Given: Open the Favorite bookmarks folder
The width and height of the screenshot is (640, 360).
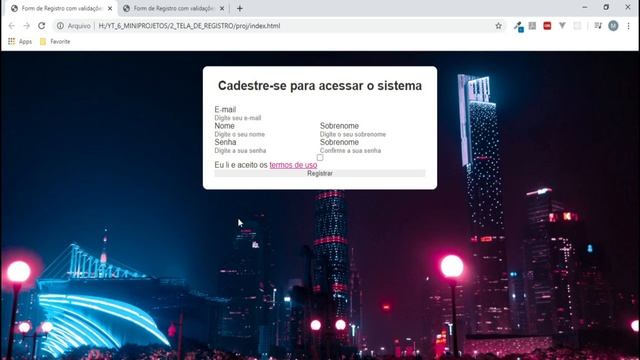Looking at the screenshot, I should (55, 41).
